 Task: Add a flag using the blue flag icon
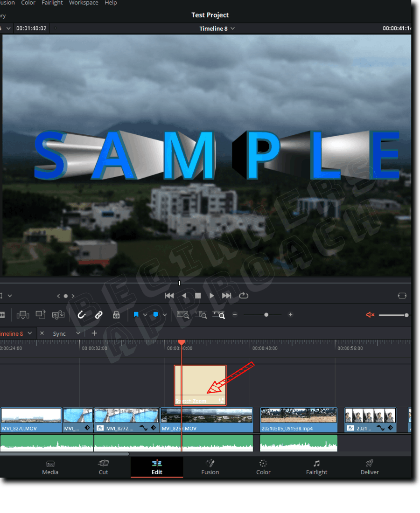point(135,314)
